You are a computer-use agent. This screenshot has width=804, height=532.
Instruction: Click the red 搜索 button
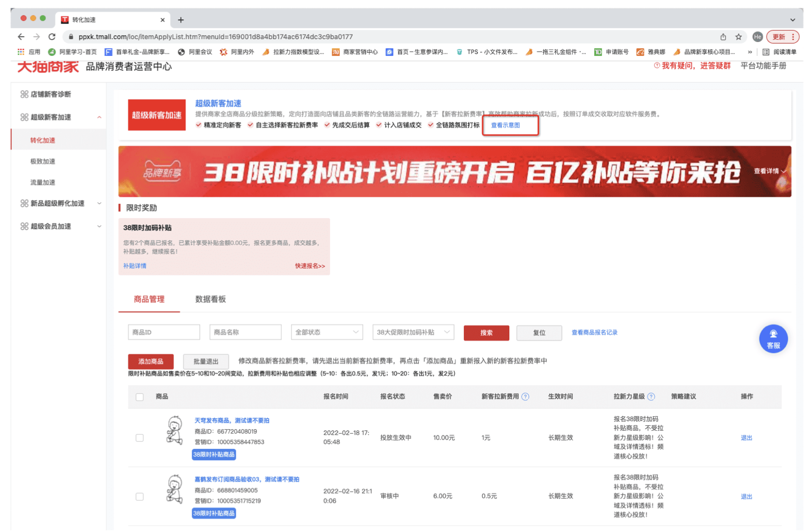click(486, 333)
